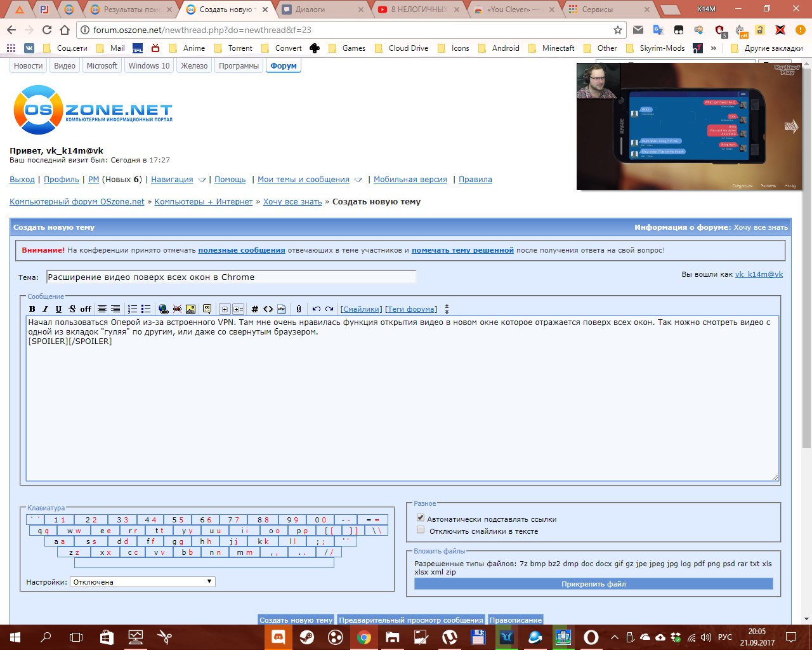Open 'Хочу все знать' breadcrumb link
812x650 pixels.
coord(292,202)
